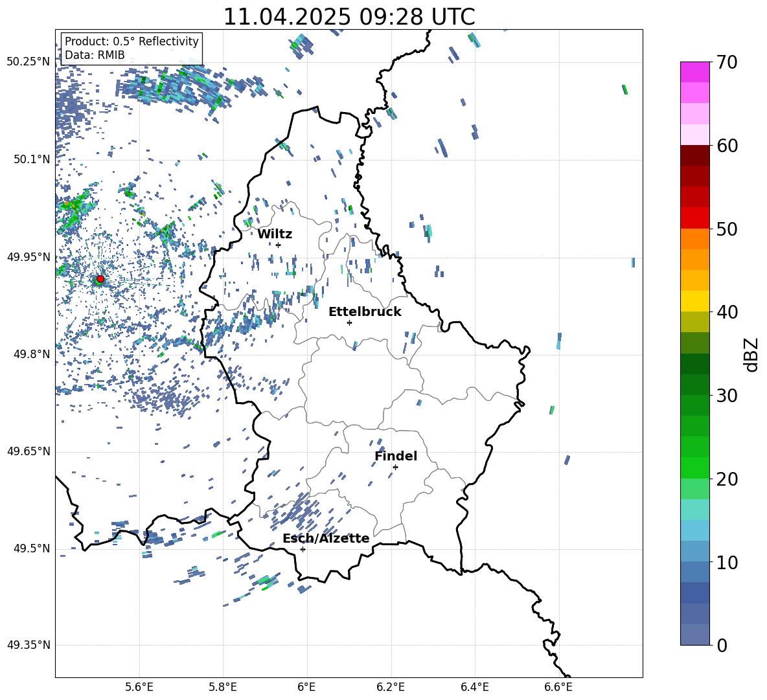767x700 pixels.
Task: Click the Ettelbruck station cross marker
Action: point(349,322)
